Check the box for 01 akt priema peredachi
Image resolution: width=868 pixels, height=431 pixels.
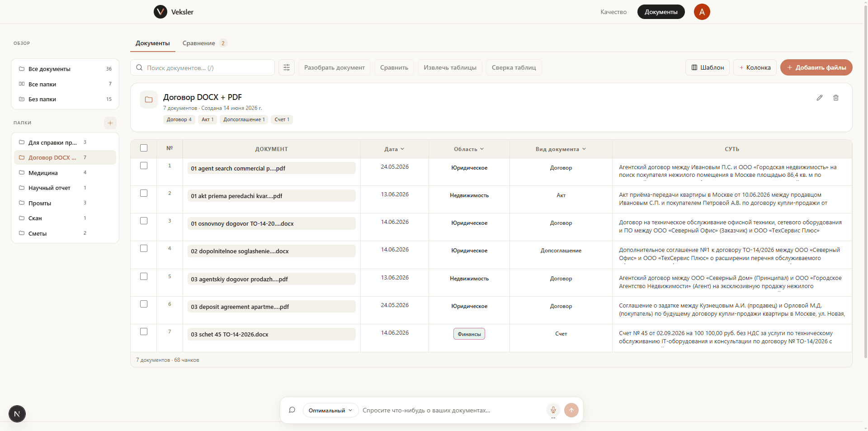(144, 193)
